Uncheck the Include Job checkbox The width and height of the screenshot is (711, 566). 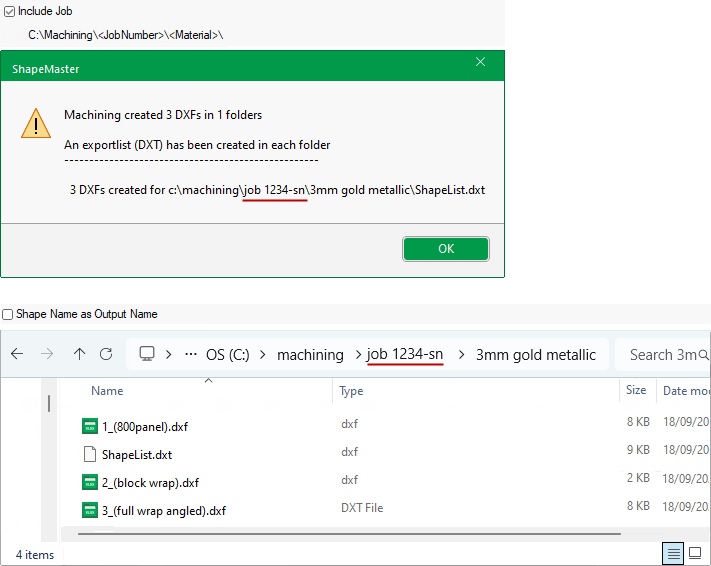tap(9, 11)
